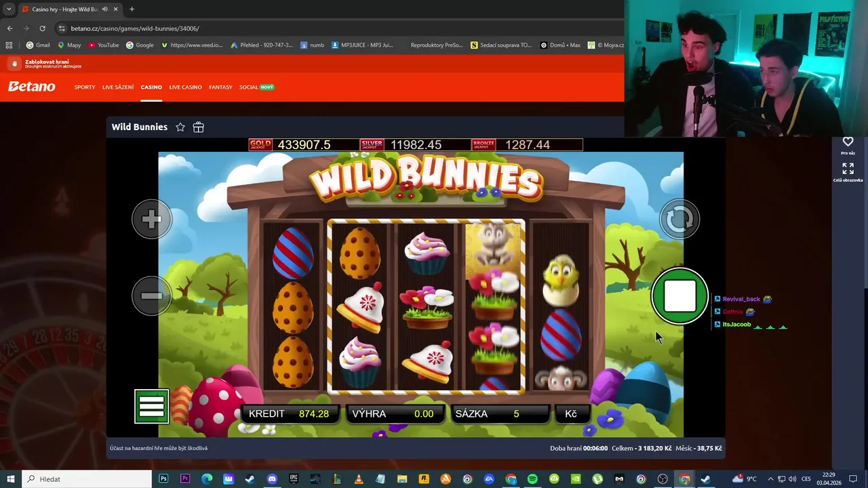Open the volume control in system tray
Screen dimensions: 868x488
pos(791,479)
